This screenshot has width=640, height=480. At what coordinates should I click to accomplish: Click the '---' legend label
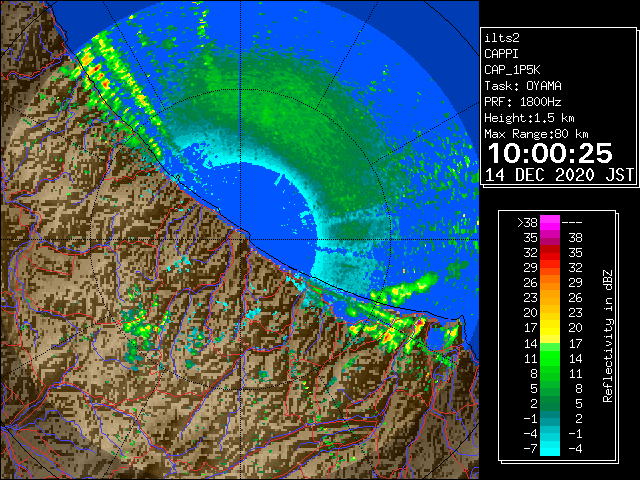click(x=572, y=223)
